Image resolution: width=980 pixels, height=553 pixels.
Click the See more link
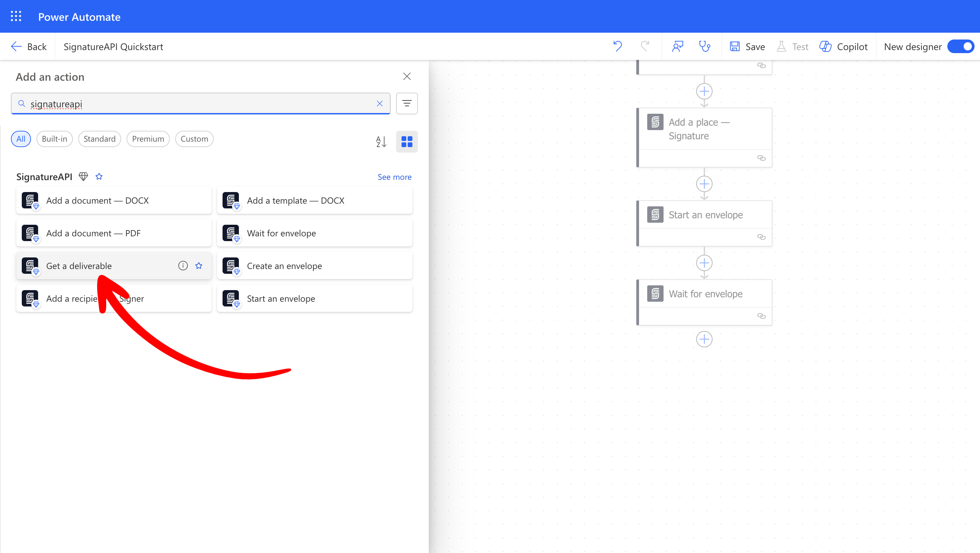(x=394, y=177)
